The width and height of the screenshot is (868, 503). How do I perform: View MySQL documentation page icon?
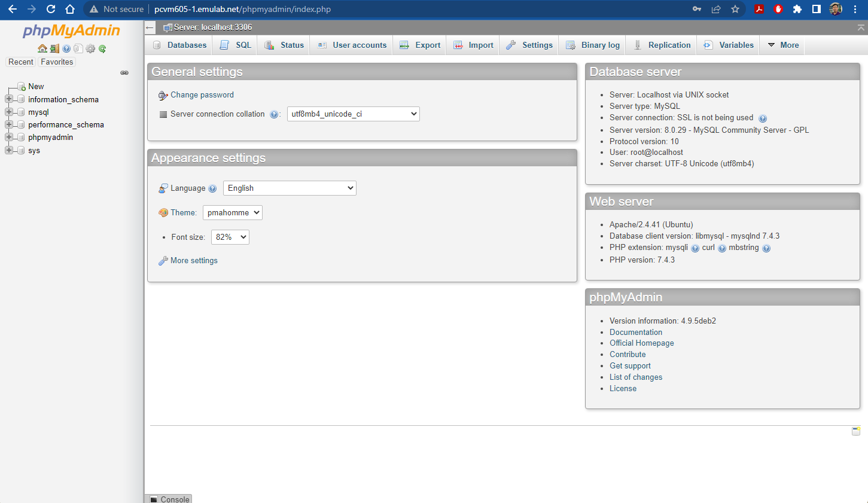[78, 48]
